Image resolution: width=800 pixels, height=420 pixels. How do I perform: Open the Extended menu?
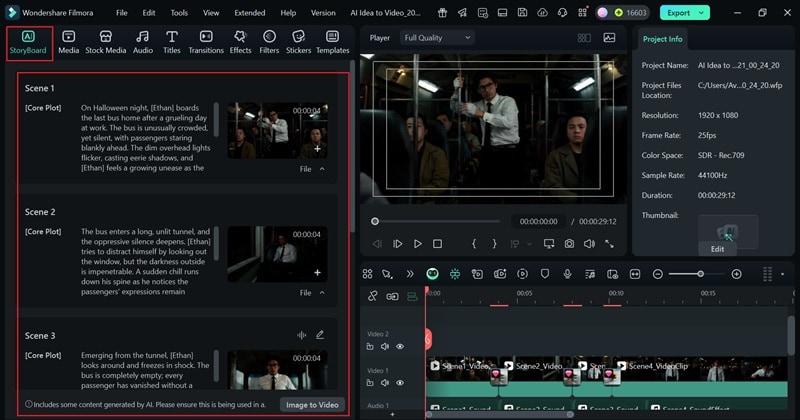click(249, 13)
